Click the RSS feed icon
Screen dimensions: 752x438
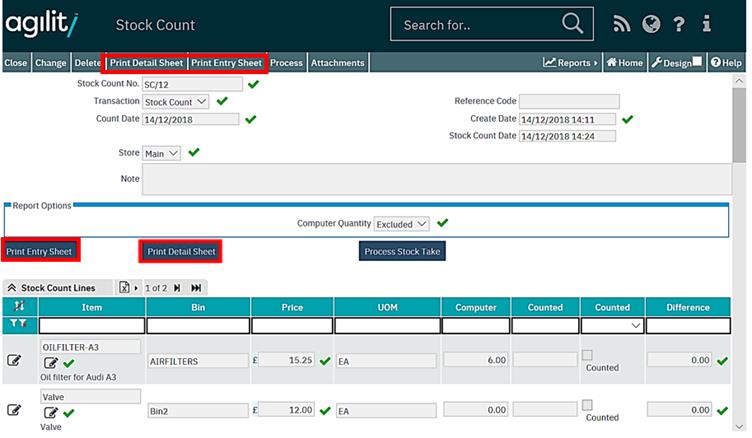[x=622, y=24]
